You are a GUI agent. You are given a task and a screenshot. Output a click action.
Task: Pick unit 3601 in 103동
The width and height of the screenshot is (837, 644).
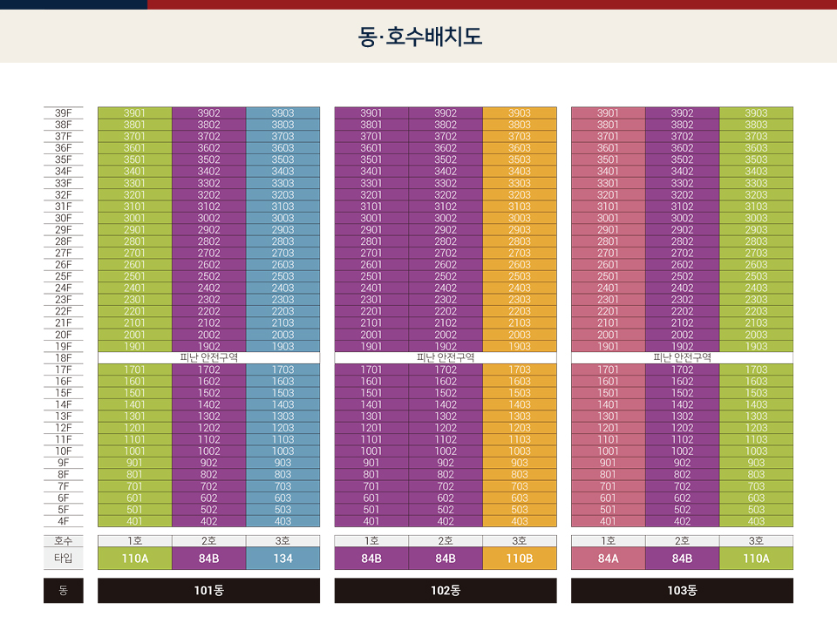click(x=608, y=148)
